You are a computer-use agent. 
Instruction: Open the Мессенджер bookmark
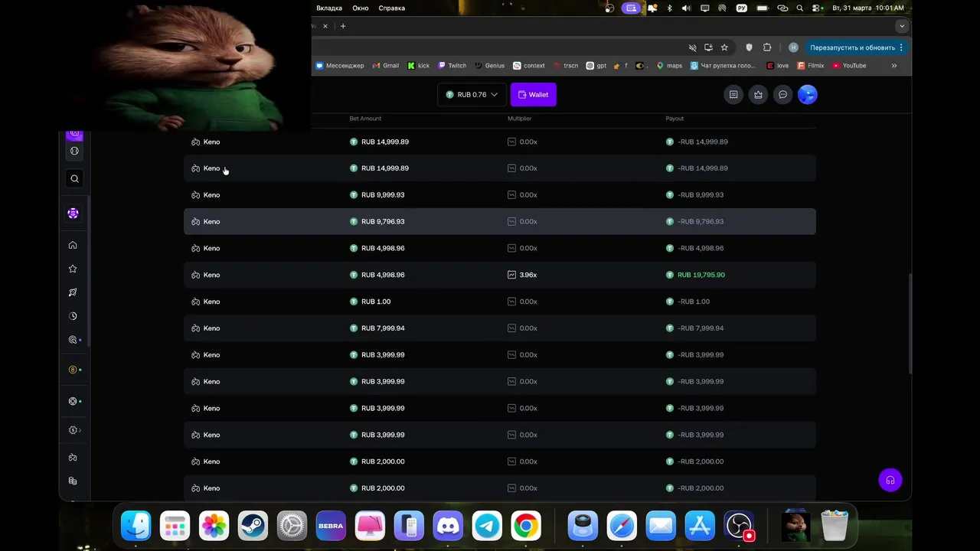coord(340,66)
